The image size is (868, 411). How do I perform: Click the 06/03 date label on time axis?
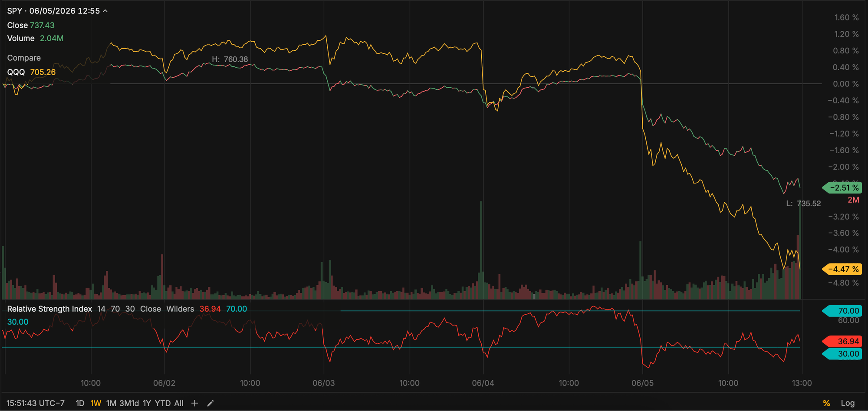324,383
